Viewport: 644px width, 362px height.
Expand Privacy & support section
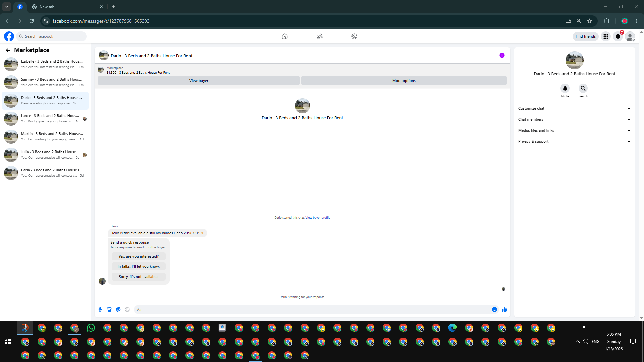(574, 141)
